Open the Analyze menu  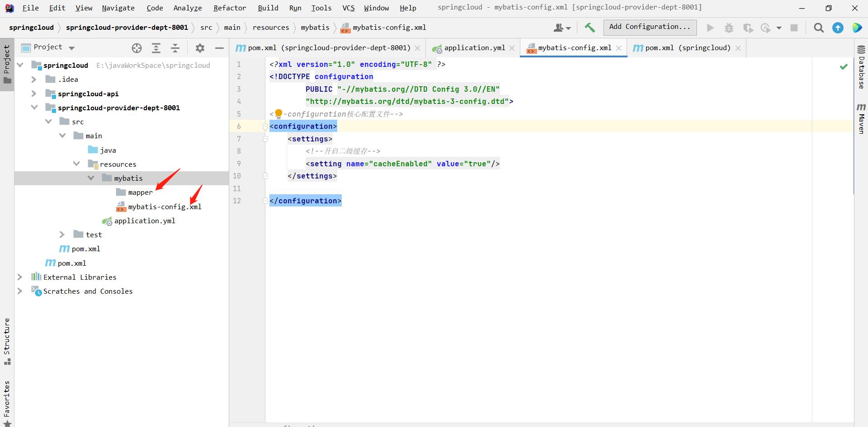(x=188, y=8)
